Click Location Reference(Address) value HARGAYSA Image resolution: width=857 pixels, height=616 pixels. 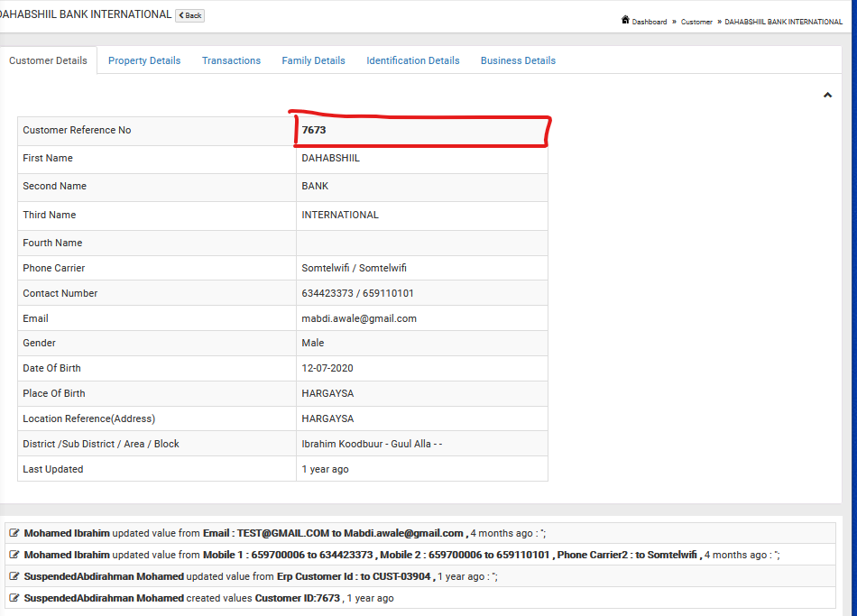[x=327, y=418]
